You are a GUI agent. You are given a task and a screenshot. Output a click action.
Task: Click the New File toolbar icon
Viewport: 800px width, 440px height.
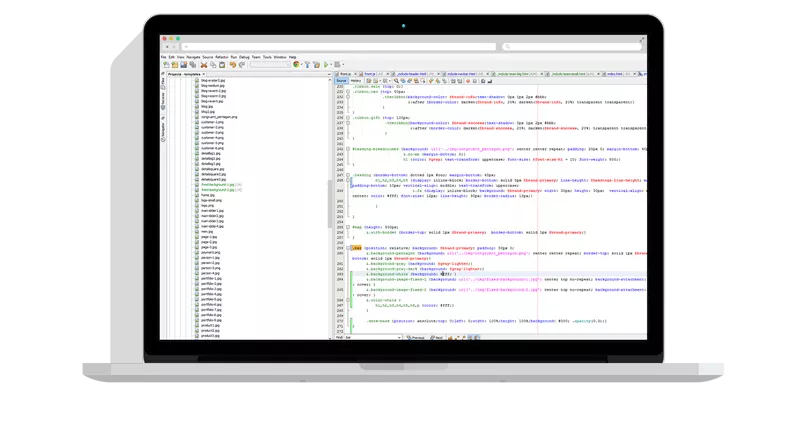165,64
